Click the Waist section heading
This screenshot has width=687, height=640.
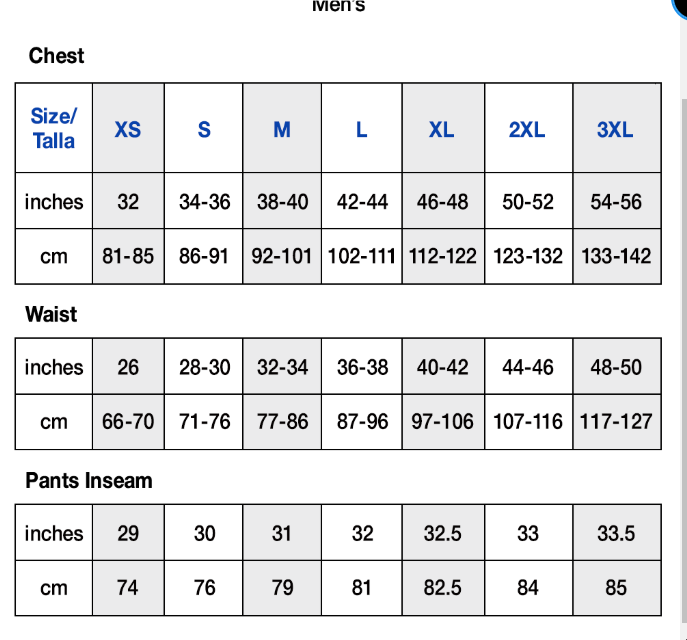pos(51,314)
